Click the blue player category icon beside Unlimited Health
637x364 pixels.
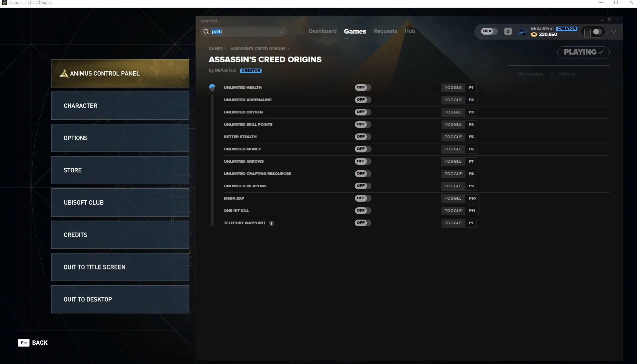pos(212,88)
